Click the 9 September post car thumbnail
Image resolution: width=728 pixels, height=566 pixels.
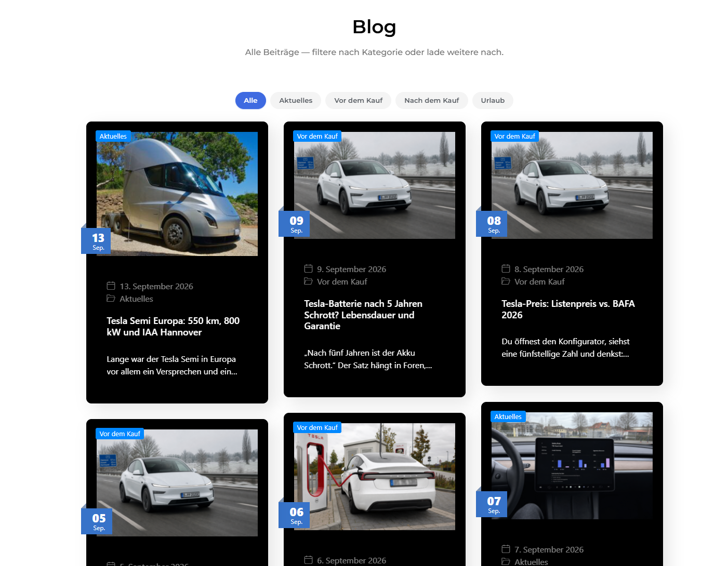point(375,185)
